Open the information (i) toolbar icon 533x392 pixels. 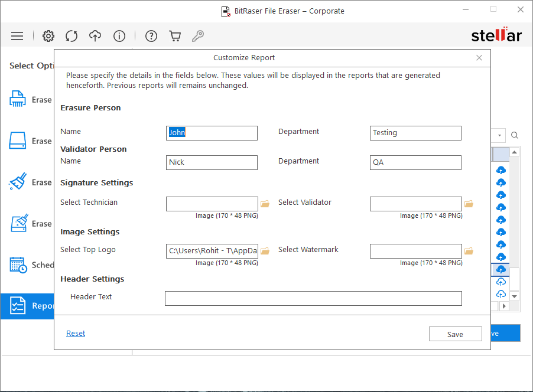(x=119, y=36)
